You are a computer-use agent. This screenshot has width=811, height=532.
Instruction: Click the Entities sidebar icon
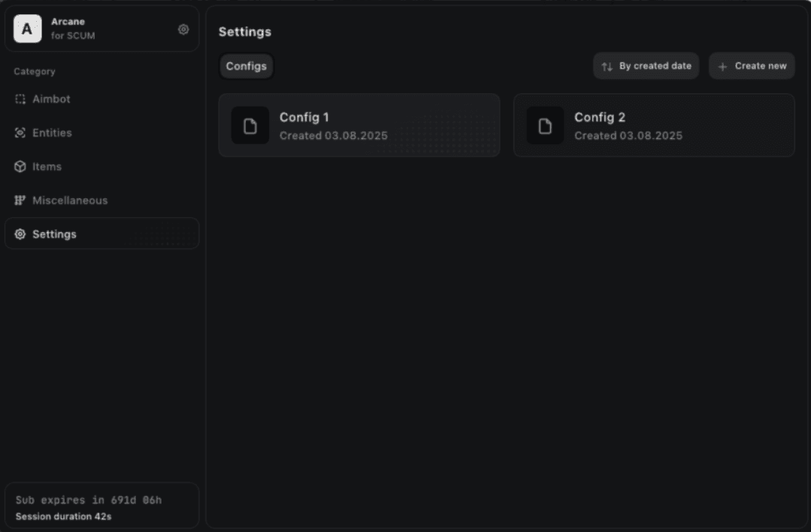tap(20, 133)
